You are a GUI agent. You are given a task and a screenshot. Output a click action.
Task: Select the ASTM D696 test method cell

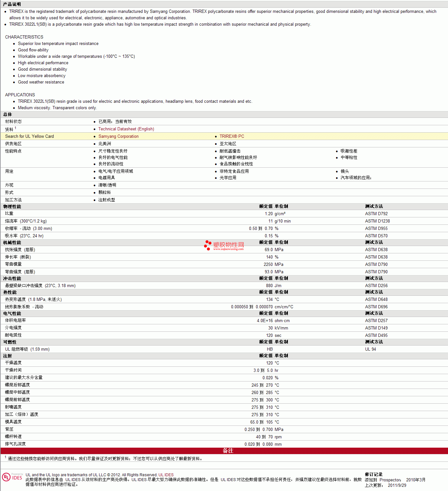(x=376, y=307)
